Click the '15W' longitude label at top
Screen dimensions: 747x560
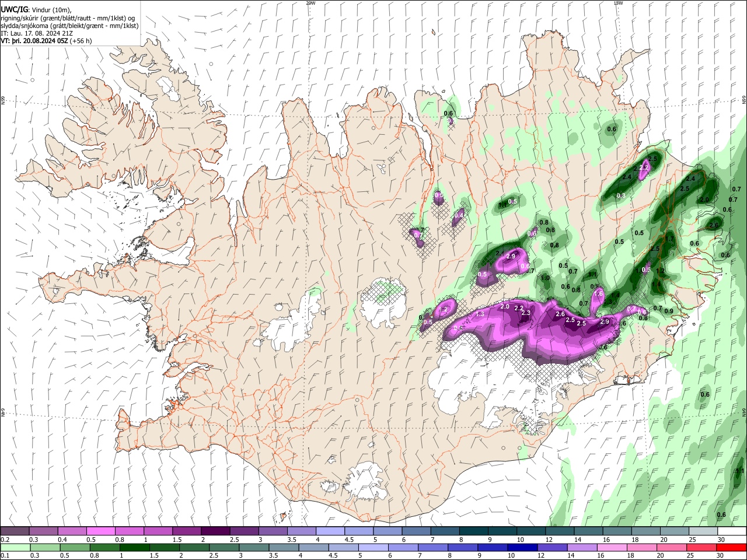tap(618, 3)
